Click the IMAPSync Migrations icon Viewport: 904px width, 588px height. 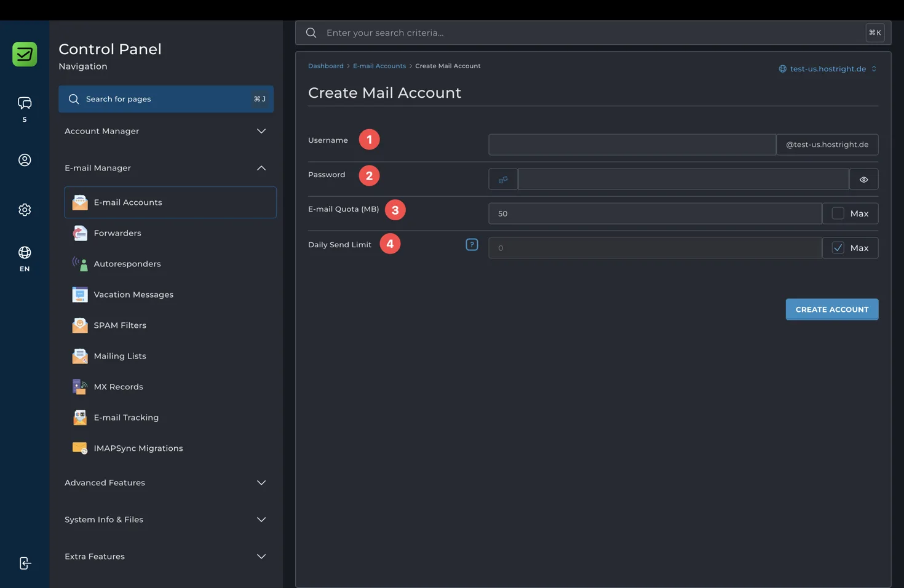point(80,448)
